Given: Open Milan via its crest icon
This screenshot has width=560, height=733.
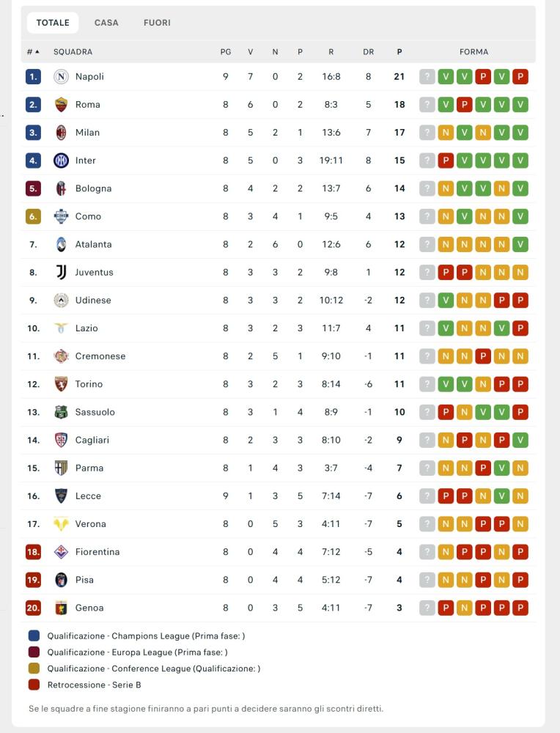Looking at the screenshot, I should tap(62, 133).
